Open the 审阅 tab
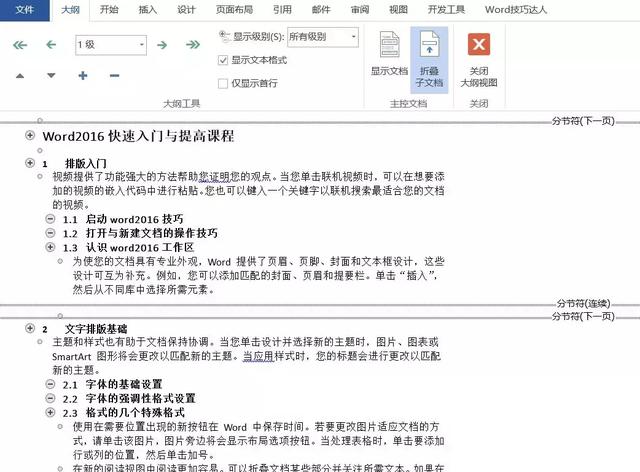640x472 pixels. [360, 10]
